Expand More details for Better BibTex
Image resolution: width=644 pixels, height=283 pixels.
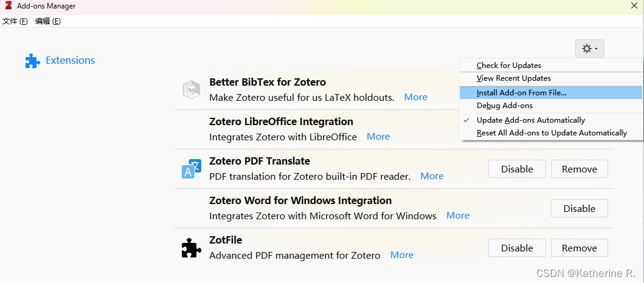[x=415, y=97]
